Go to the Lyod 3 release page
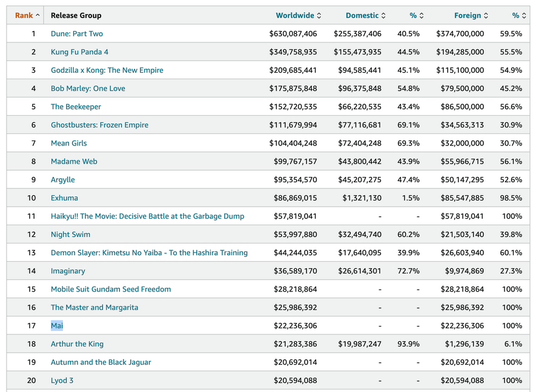The height and width of the screenshot is (392, 533). [62, 380]
